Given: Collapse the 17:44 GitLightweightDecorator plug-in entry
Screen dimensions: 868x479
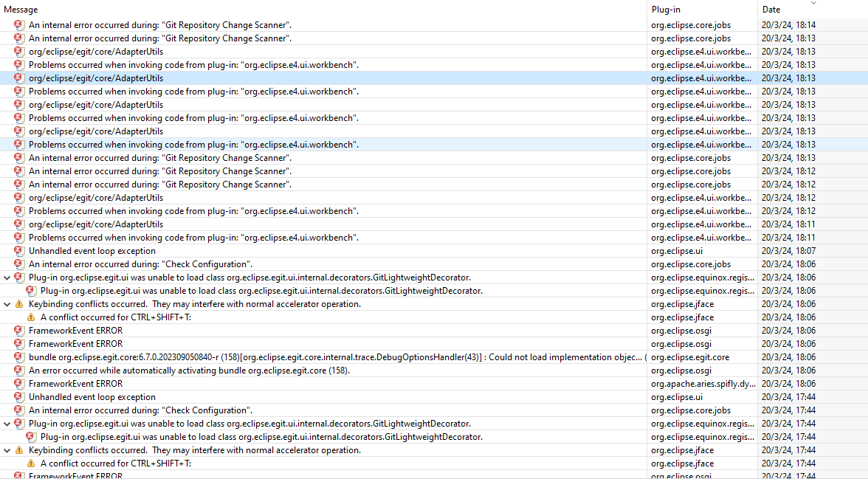Looking at the screenshot, I should pyautogui.click(x=7, y=424).
